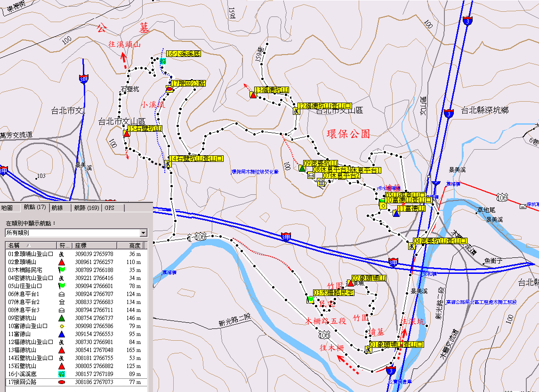This screenshot has width=539, height=392.
Task: Select the green 16小溪溪底 marker on the map
Action: [x=163, y=61]
